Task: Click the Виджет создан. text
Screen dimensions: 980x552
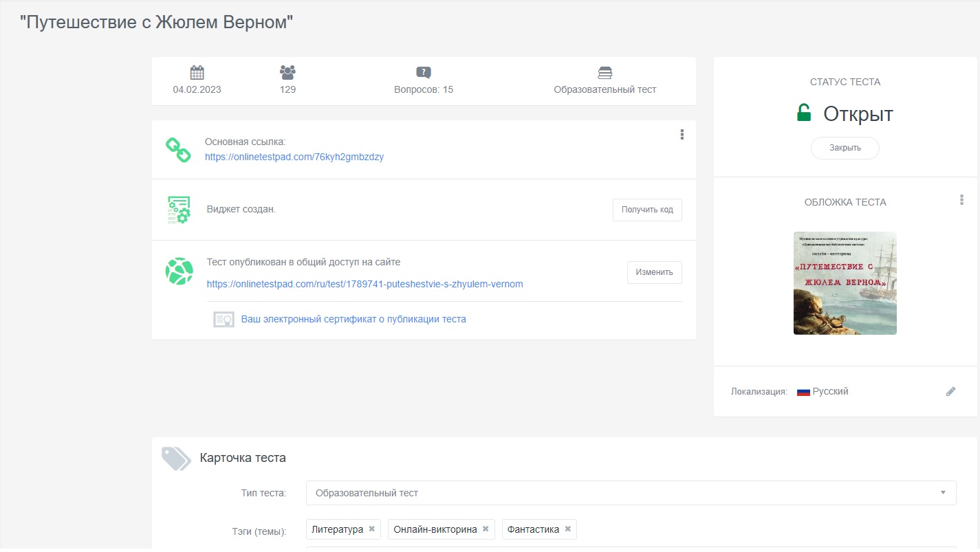Action: [x=241, y=209]
